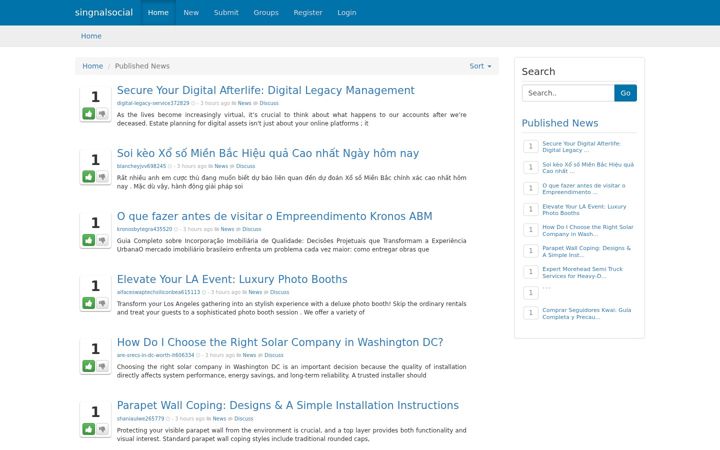
Task: Open Soi kèo Xổ số Miền Bắc article title
Action: (268, 153)
